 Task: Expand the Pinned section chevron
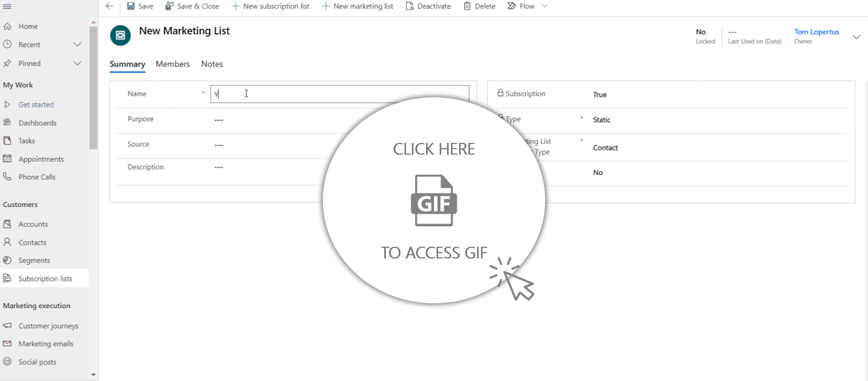77,63
